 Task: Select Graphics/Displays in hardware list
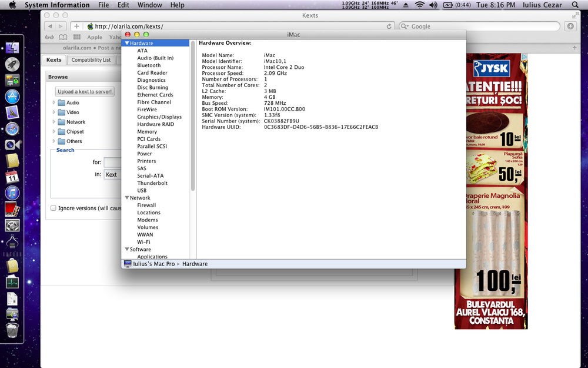click(x=159, y=117)
